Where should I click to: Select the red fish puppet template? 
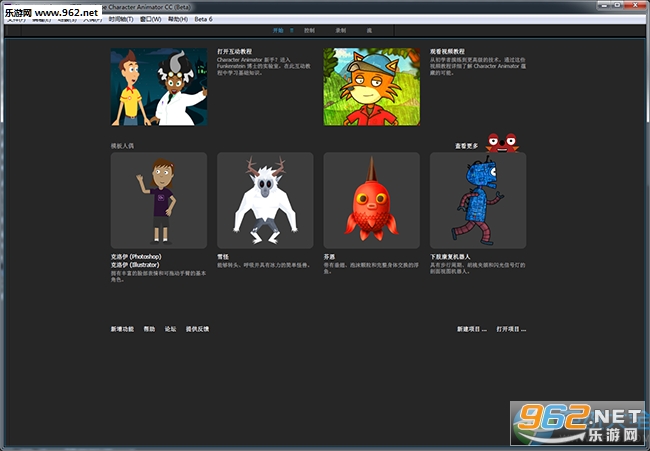tap(371, 200)
